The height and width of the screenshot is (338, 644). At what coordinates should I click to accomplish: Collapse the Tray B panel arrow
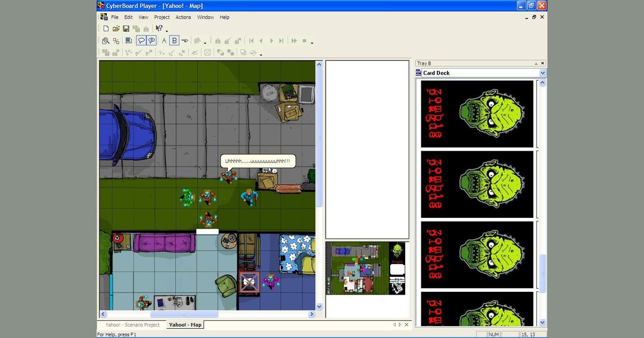pyautogui.click(x=536, y=63)
